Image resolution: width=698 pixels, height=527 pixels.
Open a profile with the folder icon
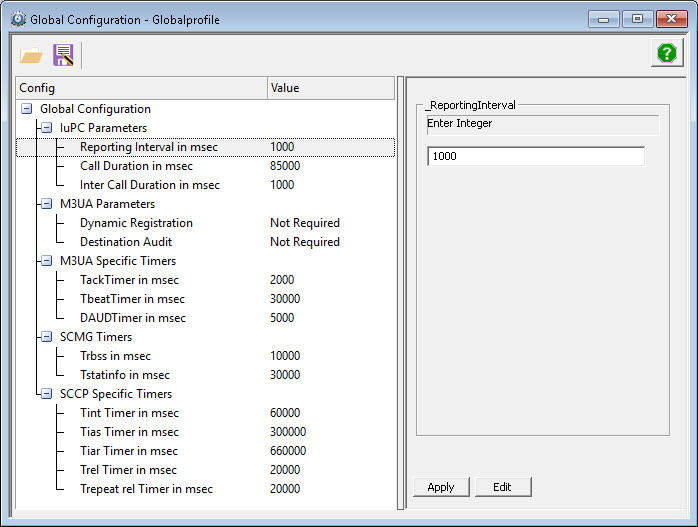click(31, 55)
